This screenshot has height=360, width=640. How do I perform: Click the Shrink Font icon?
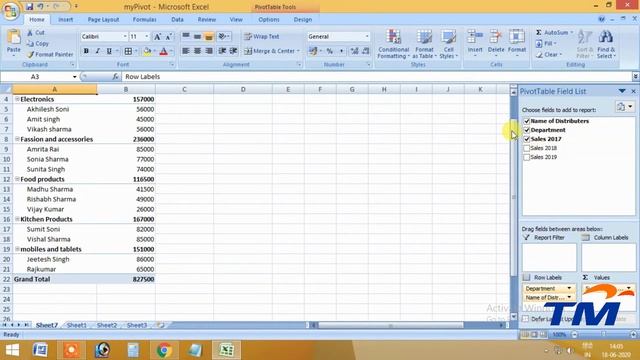169,37
